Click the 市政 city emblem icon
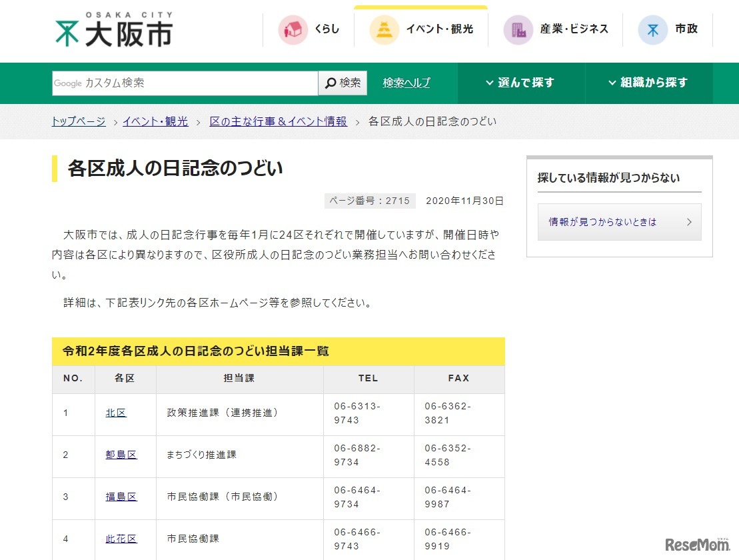 (652, 30)
